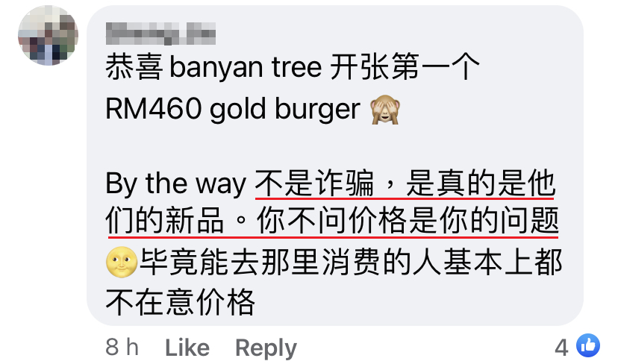Click the blue thumbs-up reaction icon
Screen dimensions: 618x364
[588, 345]
